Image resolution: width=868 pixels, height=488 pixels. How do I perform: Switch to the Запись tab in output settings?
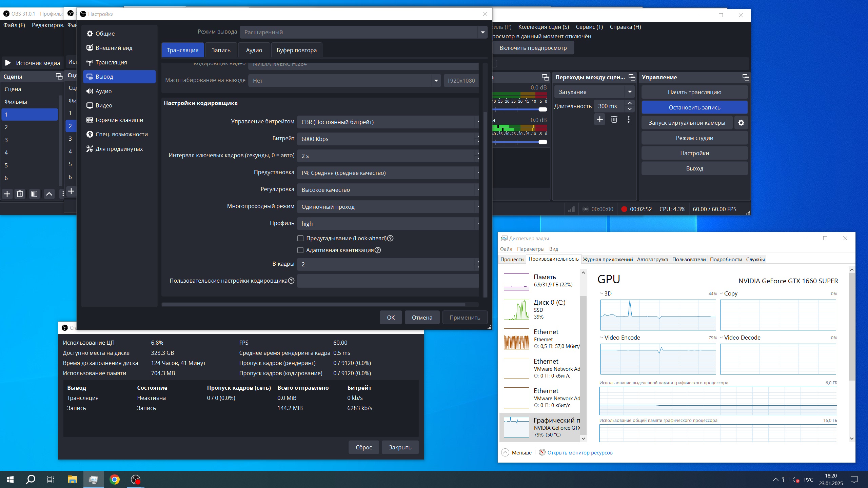click(221, 50)
